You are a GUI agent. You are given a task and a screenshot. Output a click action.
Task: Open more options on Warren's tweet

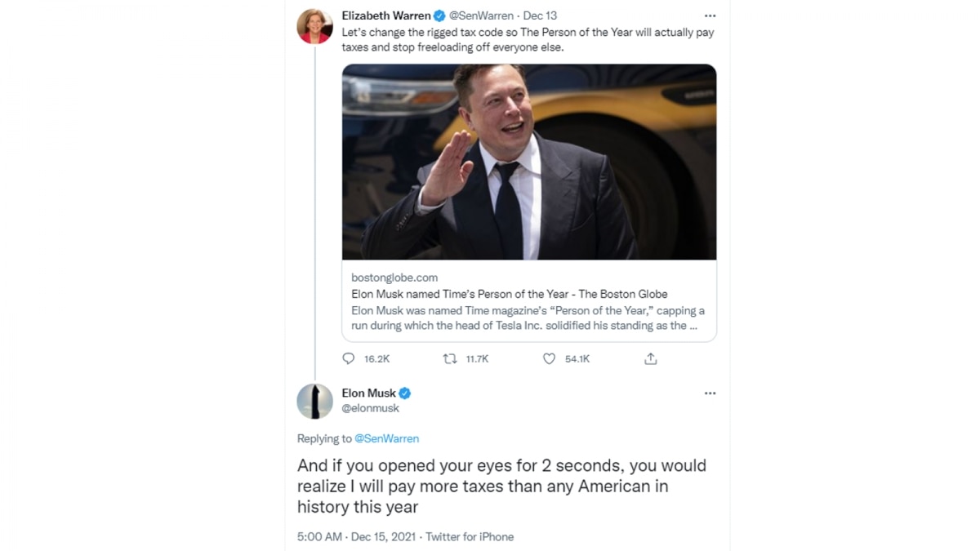(710, 16)
